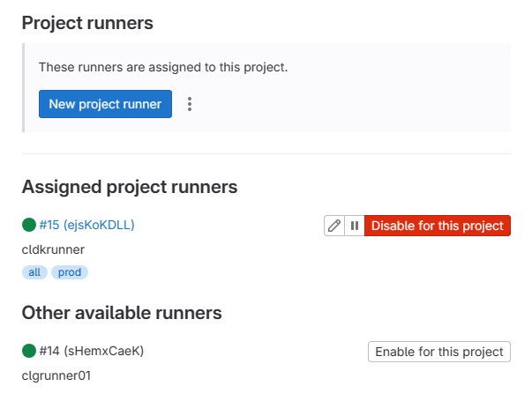Image resolution: width=532 pixels, height=401 pixels.
Task: Open the #15 (ejsKoKDLL) runner link
Action: click(x=86, y=225)
